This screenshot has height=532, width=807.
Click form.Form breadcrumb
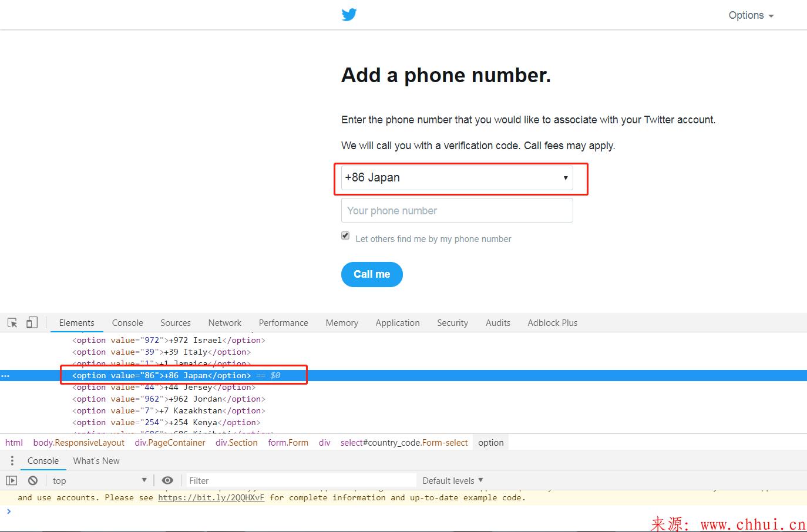288,443
